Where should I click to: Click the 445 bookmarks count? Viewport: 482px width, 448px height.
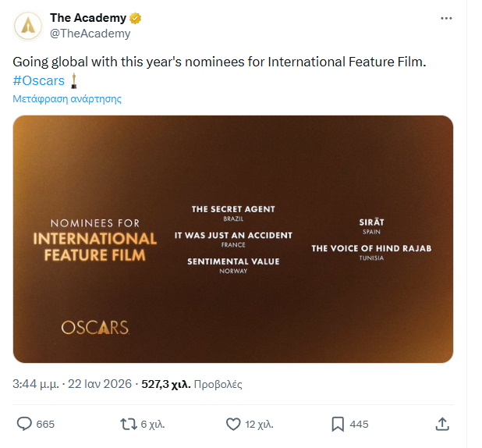point(359,424)
